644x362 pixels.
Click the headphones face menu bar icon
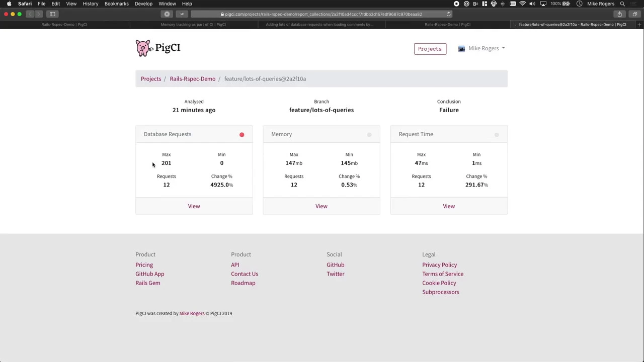[x=494, y=4]
